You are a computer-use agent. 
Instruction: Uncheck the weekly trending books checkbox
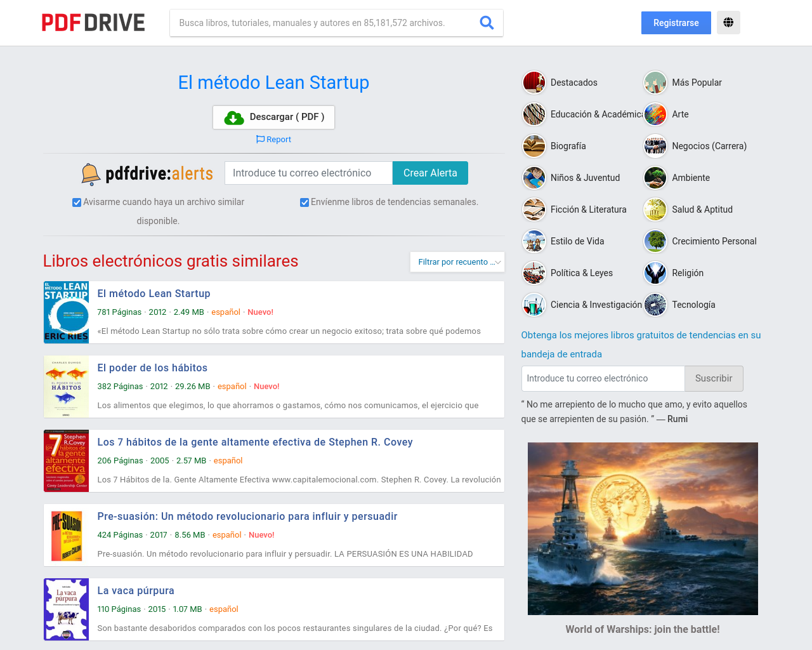click(x=304, y=202)
